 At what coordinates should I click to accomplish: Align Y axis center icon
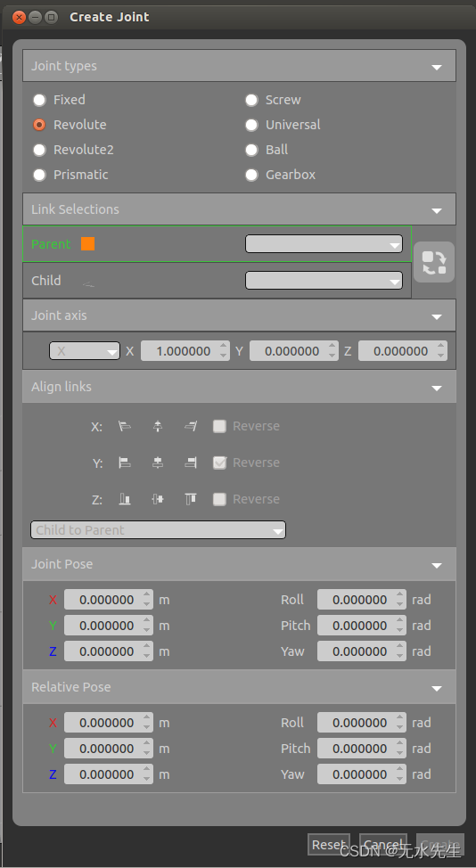(158, 463)
